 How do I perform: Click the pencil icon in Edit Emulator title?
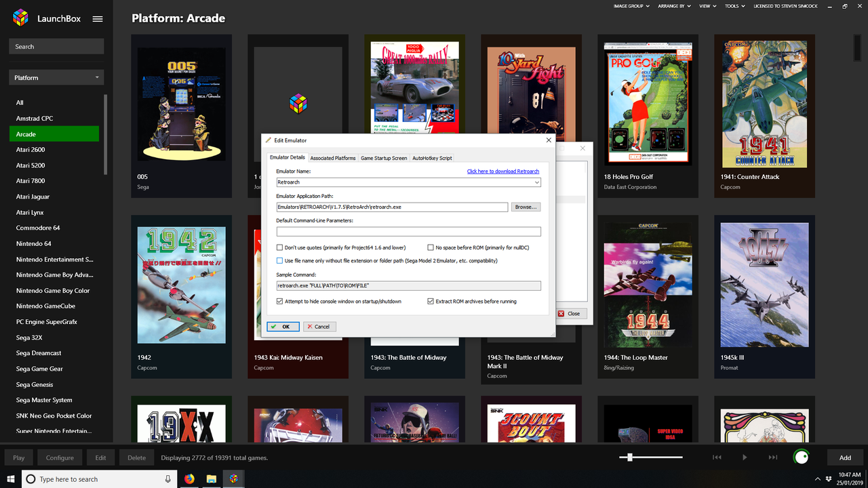(x=269, y=140)
